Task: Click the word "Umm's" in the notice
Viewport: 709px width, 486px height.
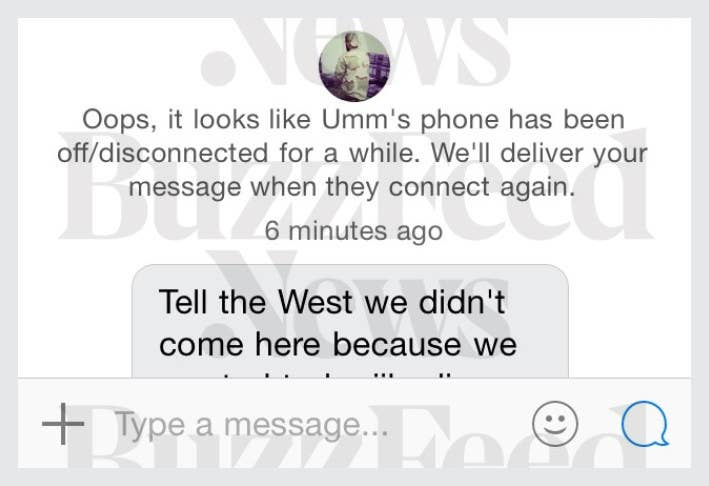Action: (366, 120)
